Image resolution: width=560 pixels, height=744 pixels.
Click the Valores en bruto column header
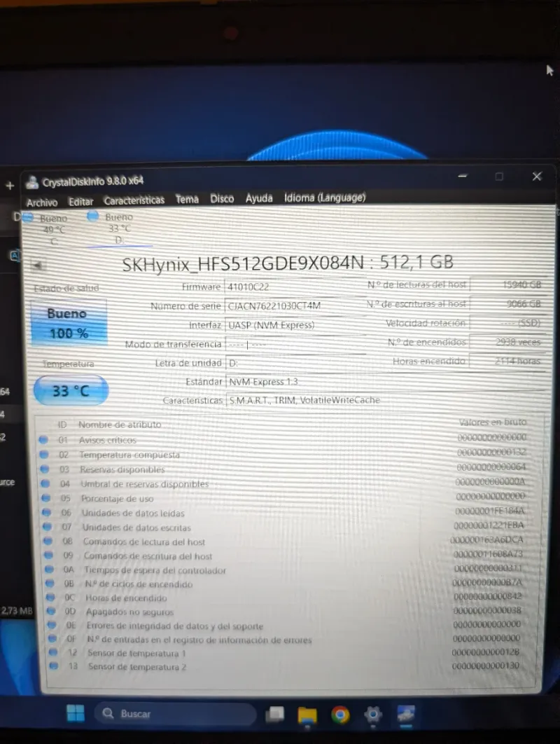click(x=492, y=422)
